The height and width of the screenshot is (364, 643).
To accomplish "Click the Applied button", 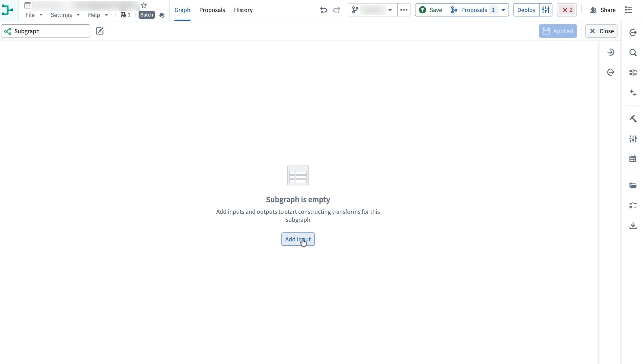I will pyautogui.click(x=558, y=31).
